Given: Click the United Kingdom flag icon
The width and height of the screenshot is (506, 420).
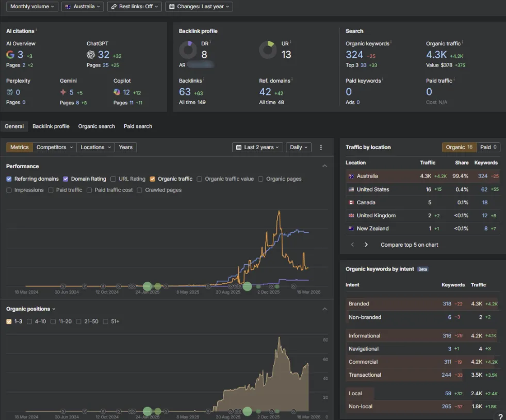Looking at the screenshot, I should [x=351, y=215].
